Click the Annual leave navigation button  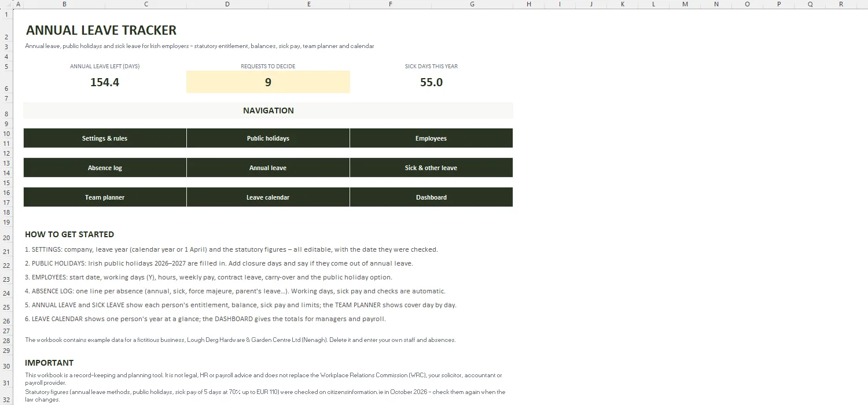(268, 168)
